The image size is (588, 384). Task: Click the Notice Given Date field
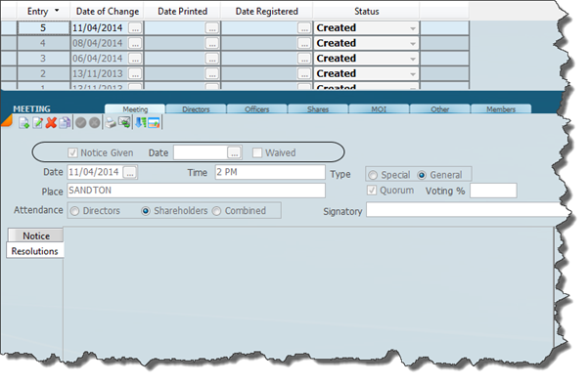click(201, 152)
